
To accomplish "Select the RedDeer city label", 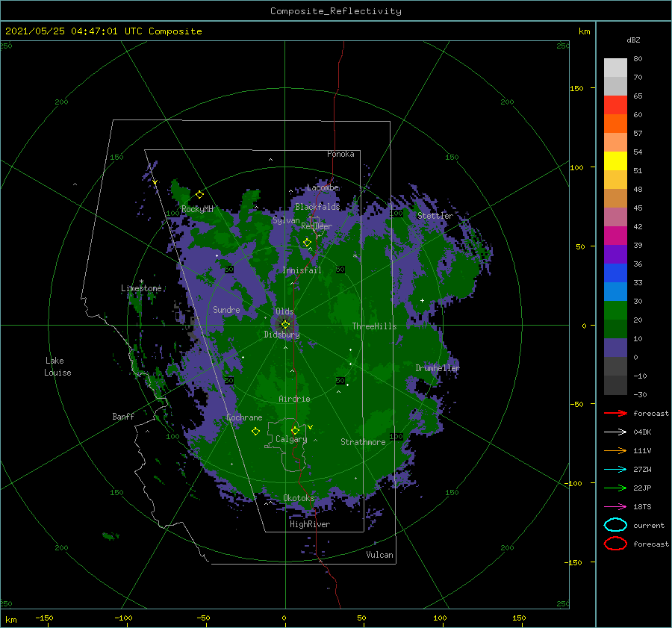I will point(317,226).
